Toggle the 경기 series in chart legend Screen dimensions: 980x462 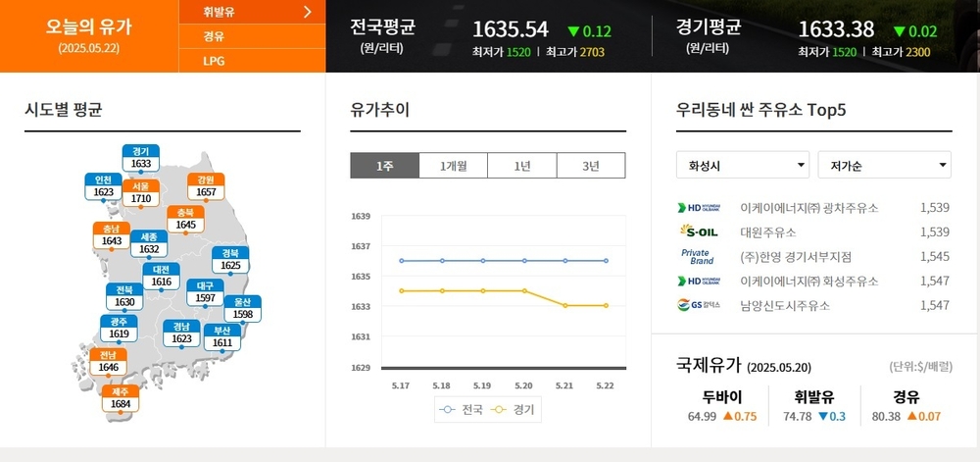(x=513, y=410)
